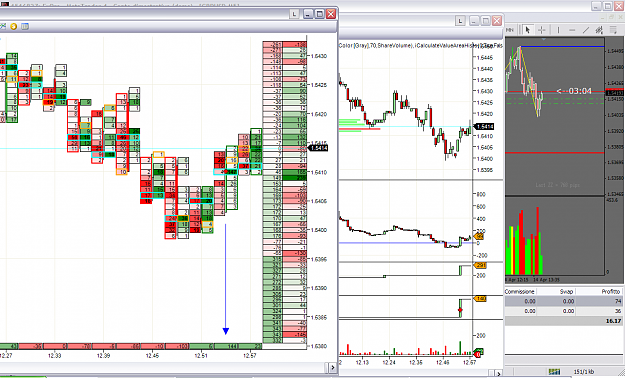Click the green chart icon at toolbar edge
This screenshot has height=378, width=625.
[2, 26]
